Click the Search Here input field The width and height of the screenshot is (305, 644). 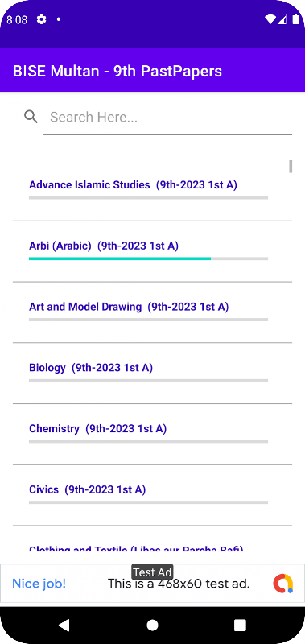(x=167, y=118)
